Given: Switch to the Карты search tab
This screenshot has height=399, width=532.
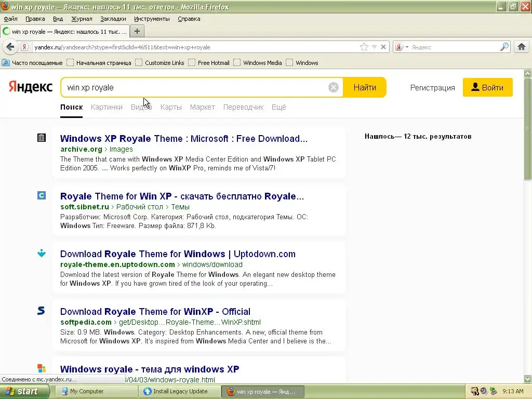Looking at the screenshot, I should tap(171, 107).
